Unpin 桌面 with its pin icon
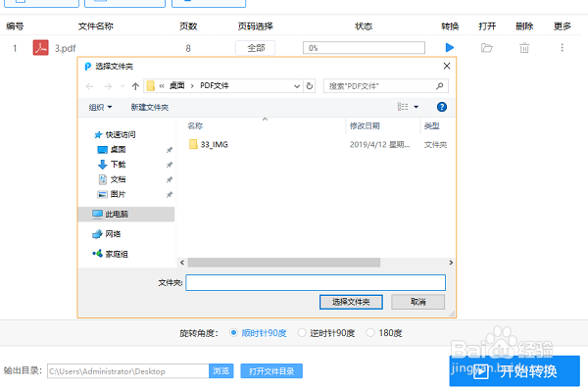588x389 pixels. (x=170, y=150)
